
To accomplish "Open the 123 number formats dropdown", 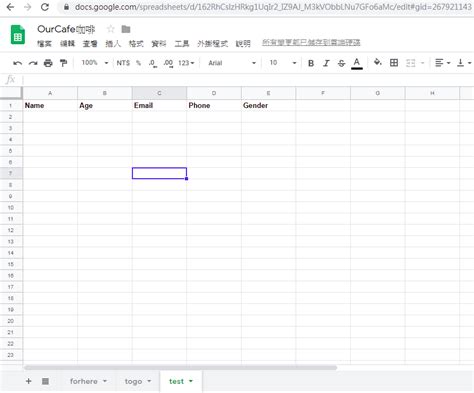I will 186,63.
